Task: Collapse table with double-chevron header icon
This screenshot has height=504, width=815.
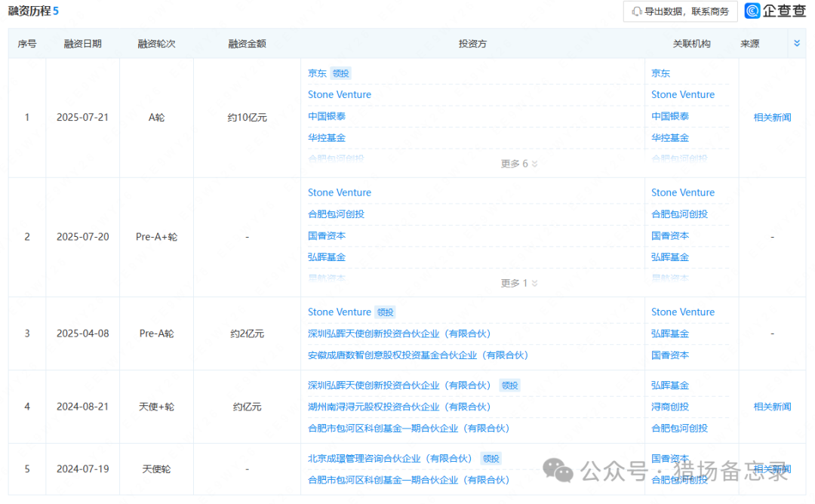Action: point(796,44)
